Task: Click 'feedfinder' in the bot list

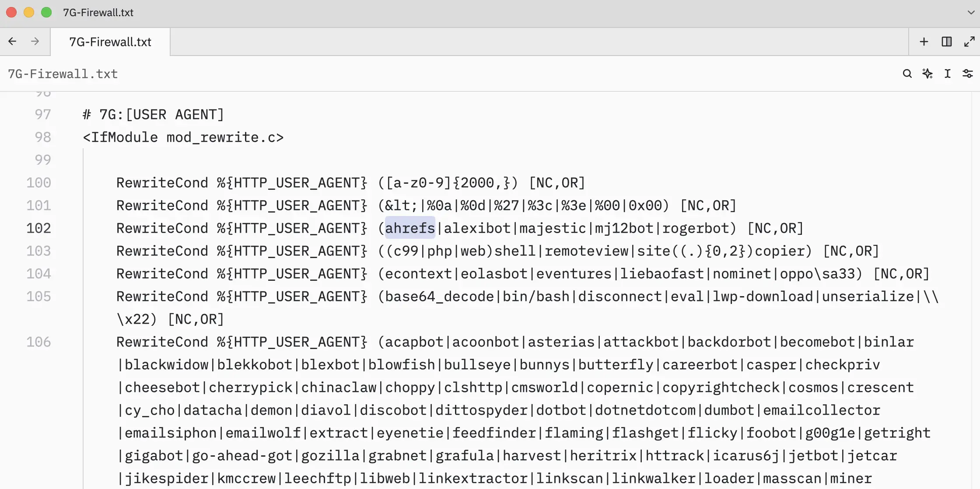Action: click(x=494, y=433)
